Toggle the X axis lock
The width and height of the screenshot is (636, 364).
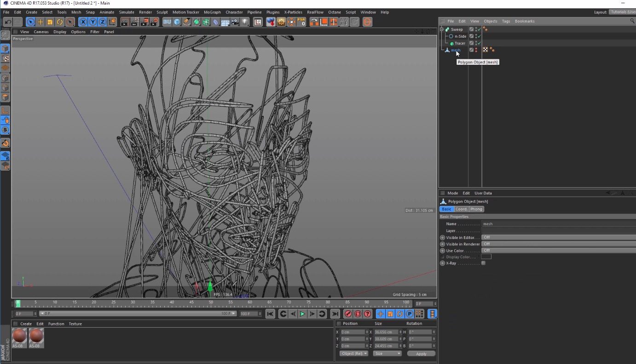click(x=83, y=22)
